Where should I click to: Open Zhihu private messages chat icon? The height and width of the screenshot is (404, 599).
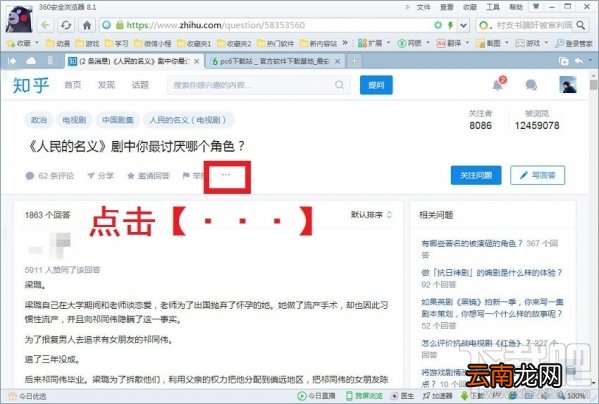tap(531, 85)
